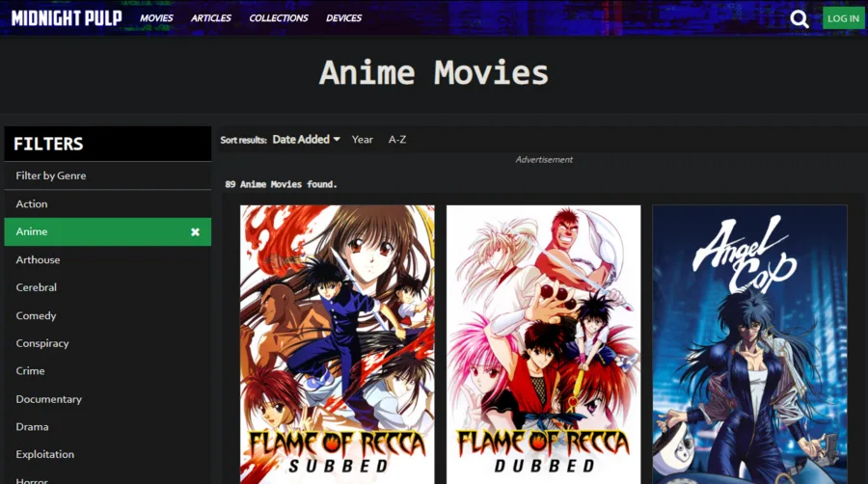Open the Date Added sort dropdown
Image resolution: width=868 pixels, height=484 pixels.
306,140
